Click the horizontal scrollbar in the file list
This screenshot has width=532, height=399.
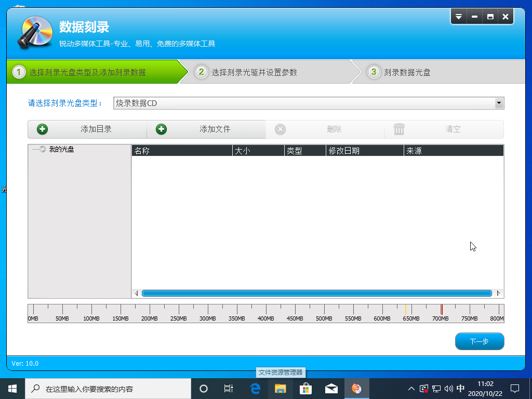pyautogui.click(x=316, y=294)
